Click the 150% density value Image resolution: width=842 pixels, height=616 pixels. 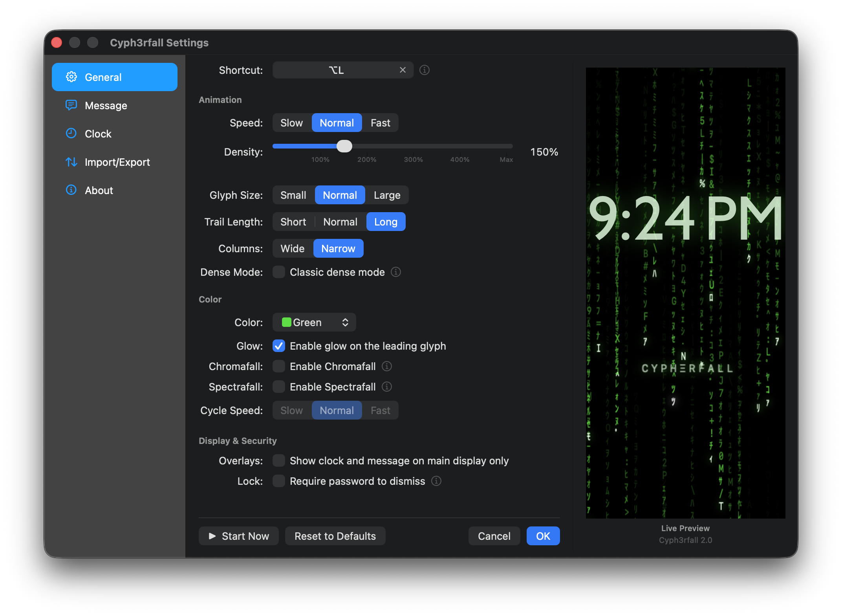tap(544, 152)
